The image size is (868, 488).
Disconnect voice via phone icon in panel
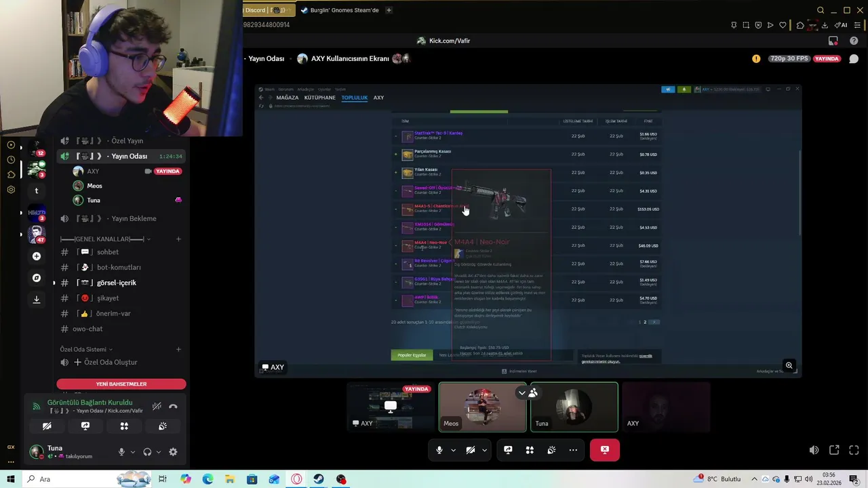(x=174, y=406)
